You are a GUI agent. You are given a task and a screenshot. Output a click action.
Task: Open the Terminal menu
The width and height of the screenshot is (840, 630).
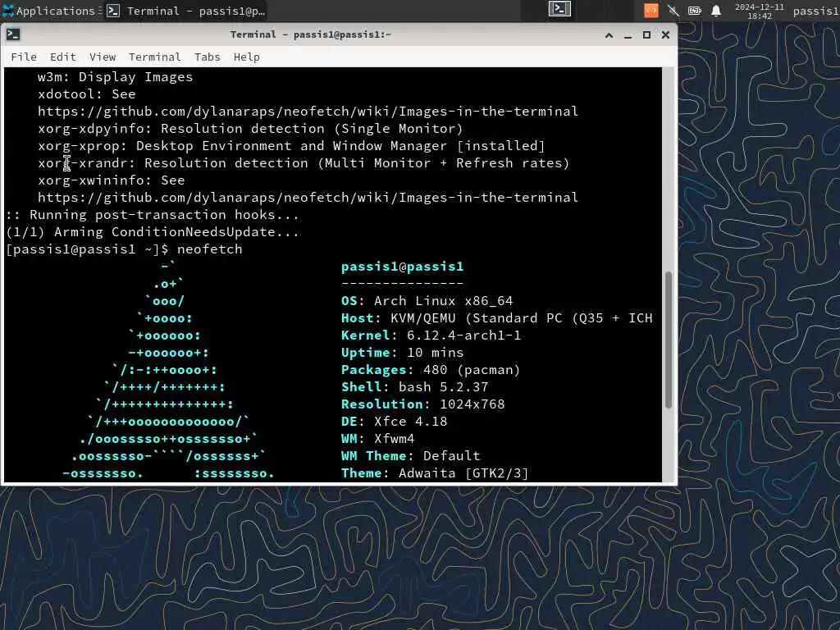point(155,57)
